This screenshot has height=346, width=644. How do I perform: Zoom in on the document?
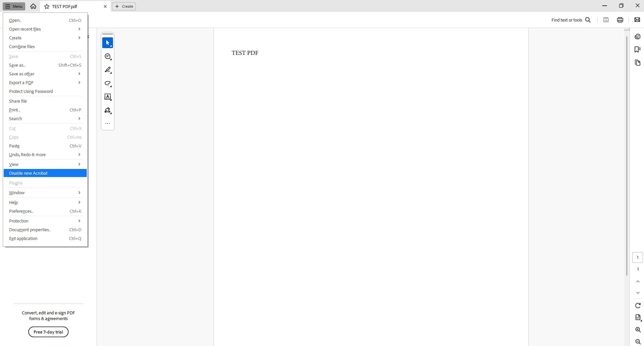(x=638, y=330)
